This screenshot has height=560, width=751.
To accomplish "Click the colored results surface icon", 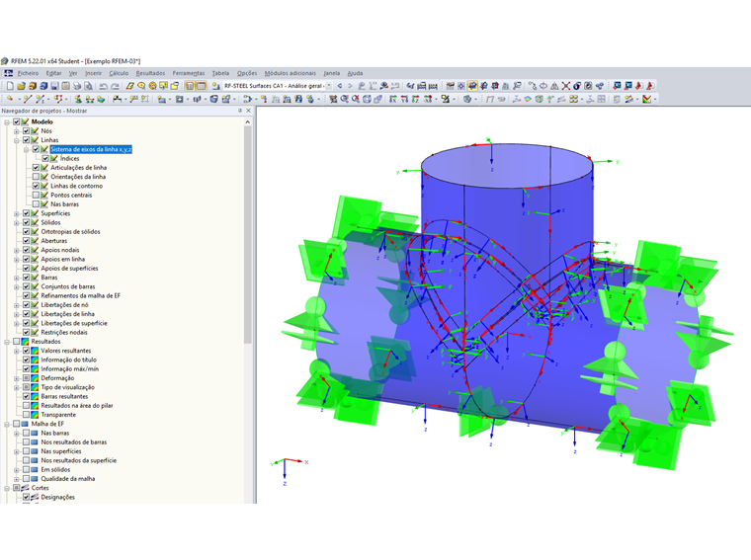I will [x=528, y=99].
